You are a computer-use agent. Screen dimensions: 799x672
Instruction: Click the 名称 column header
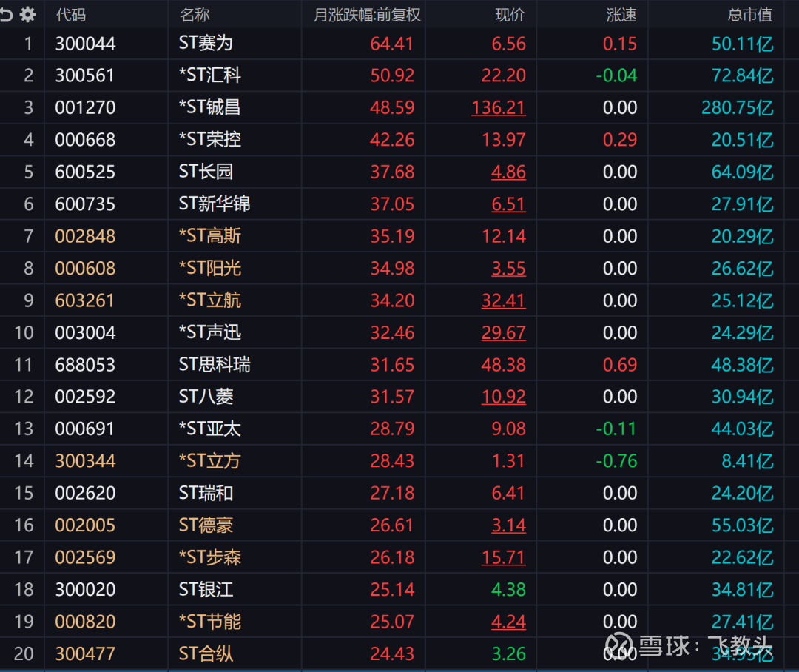[x=195, y=15]
